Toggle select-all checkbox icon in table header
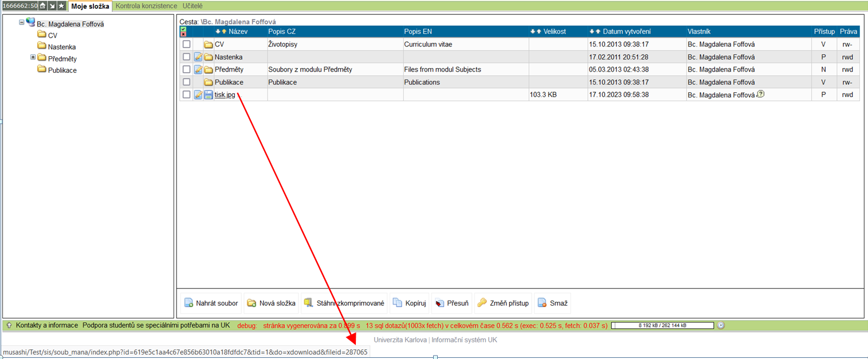 click(183, 31)
